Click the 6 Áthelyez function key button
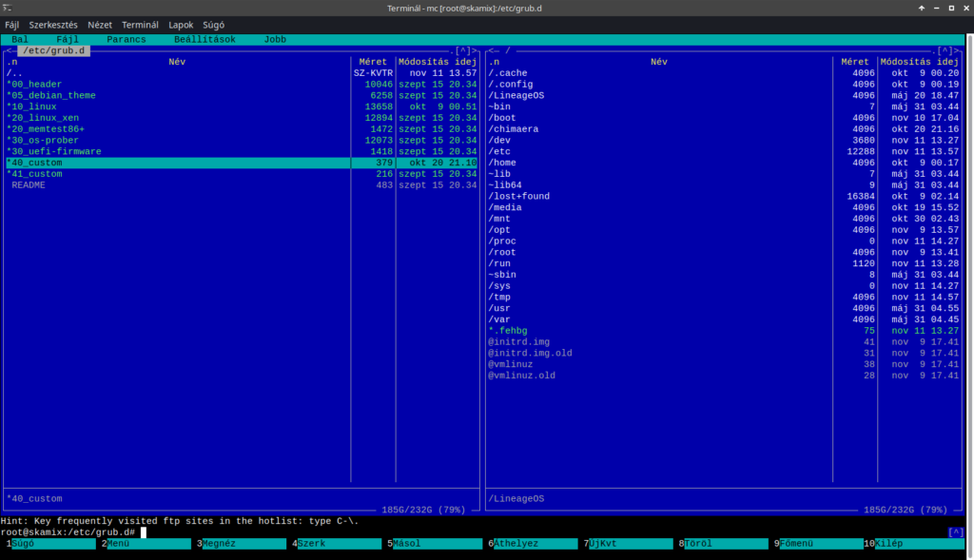The width and height of the screenshot is (974, 560). coord(533,544)
